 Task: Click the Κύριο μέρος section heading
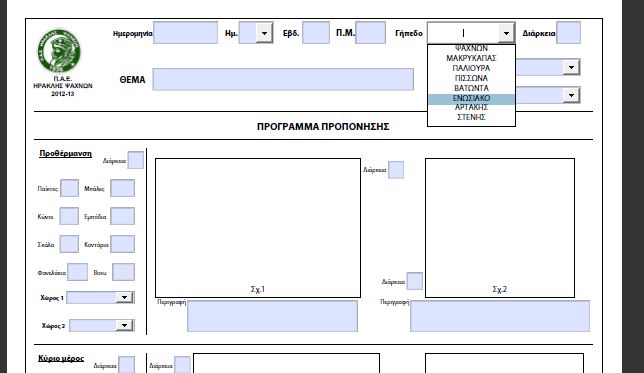tap(61, 359)
